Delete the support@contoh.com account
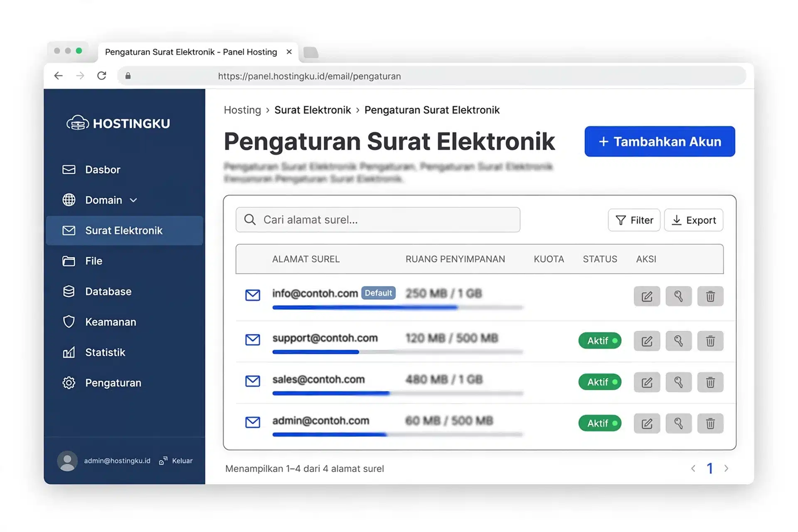Screen dimensions: 798x532 pyautogui.click(x=710, y=341)
